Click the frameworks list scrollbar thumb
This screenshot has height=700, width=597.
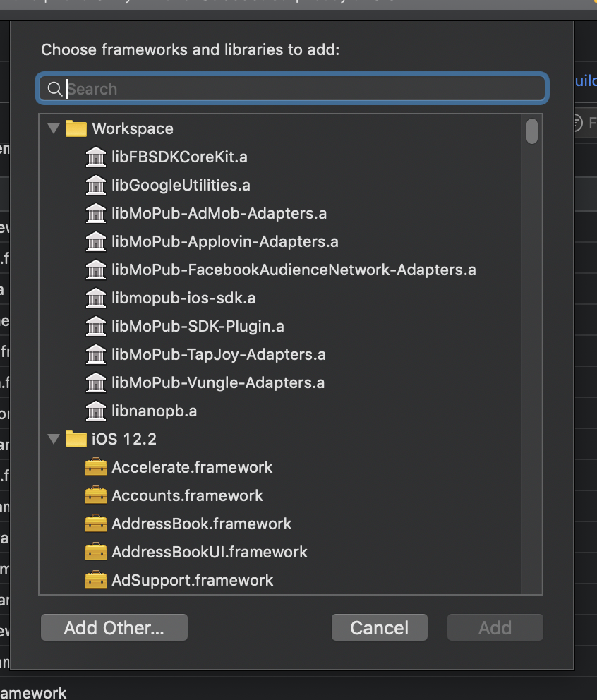point(532,131)
